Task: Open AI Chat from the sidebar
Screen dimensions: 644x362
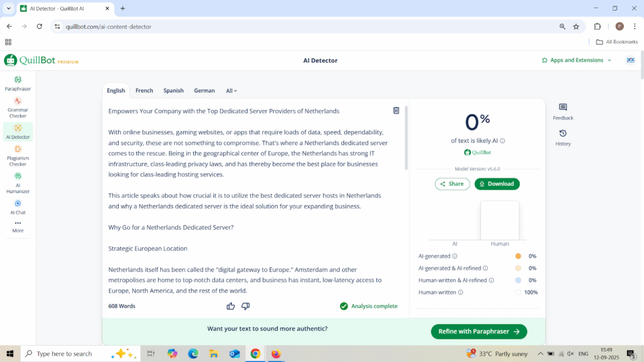Action: (18, 207)
